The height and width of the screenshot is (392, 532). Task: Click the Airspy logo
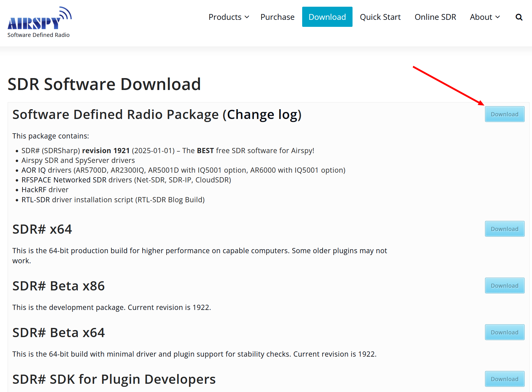click(40, 18)
